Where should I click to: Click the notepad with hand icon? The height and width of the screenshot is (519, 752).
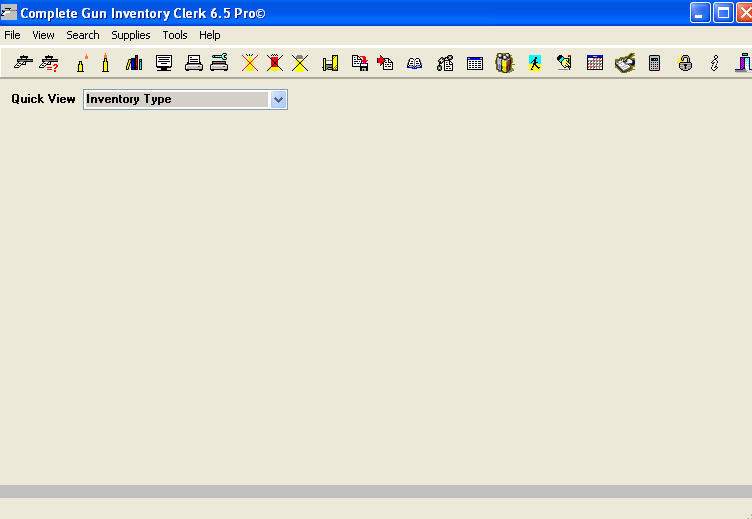625,63
